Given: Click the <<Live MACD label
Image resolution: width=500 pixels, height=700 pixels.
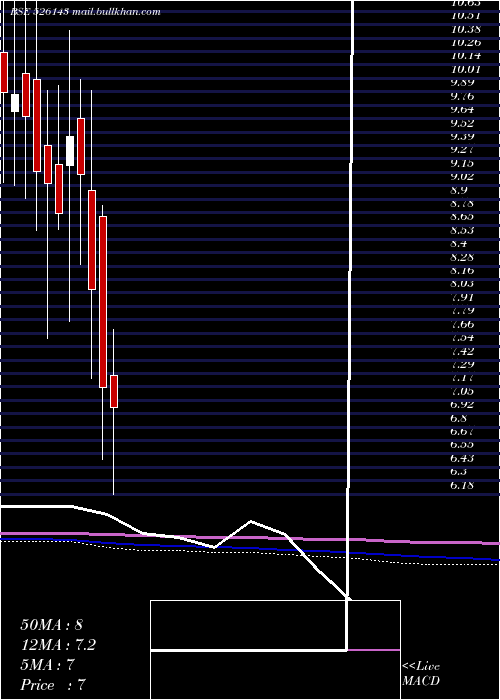Looking at the screenshot, I should (x=421, y=674).
